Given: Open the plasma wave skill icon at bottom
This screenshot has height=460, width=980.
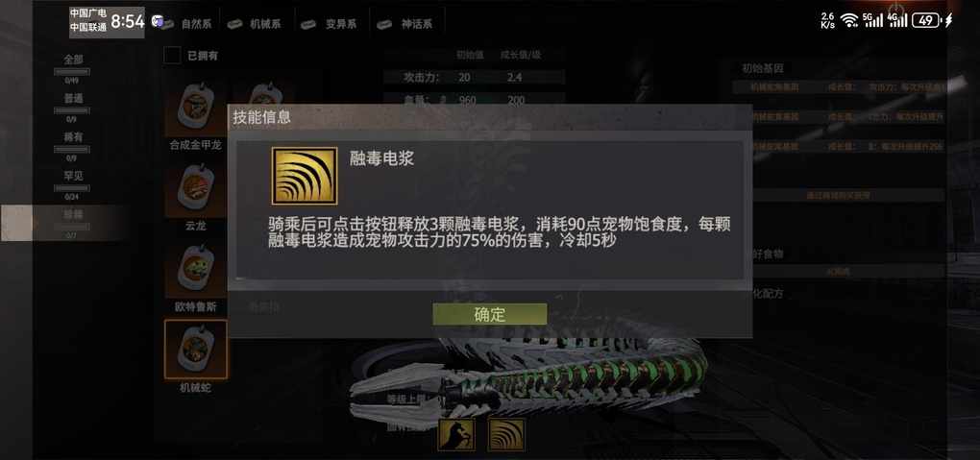Looking at the screenshot, I should click(506, 434).
